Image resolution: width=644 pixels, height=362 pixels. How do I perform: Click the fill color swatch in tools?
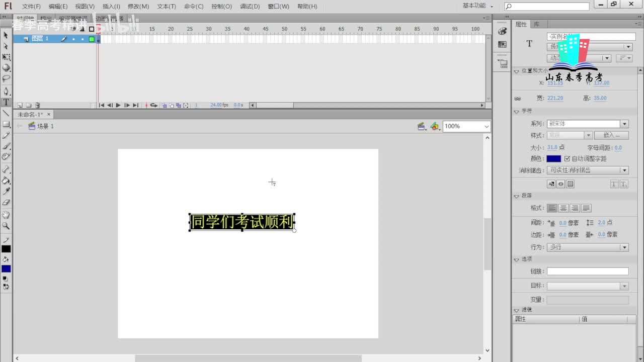click(6, 269)
